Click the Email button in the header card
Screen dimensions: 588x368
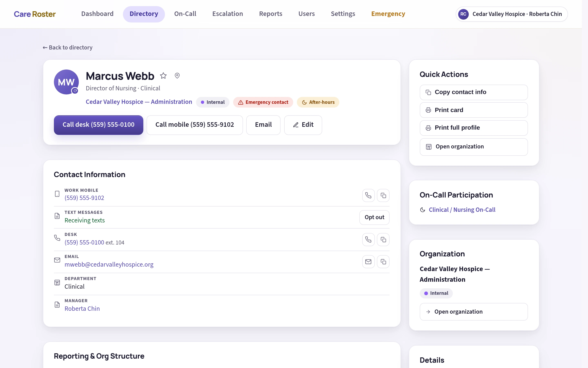263,125
